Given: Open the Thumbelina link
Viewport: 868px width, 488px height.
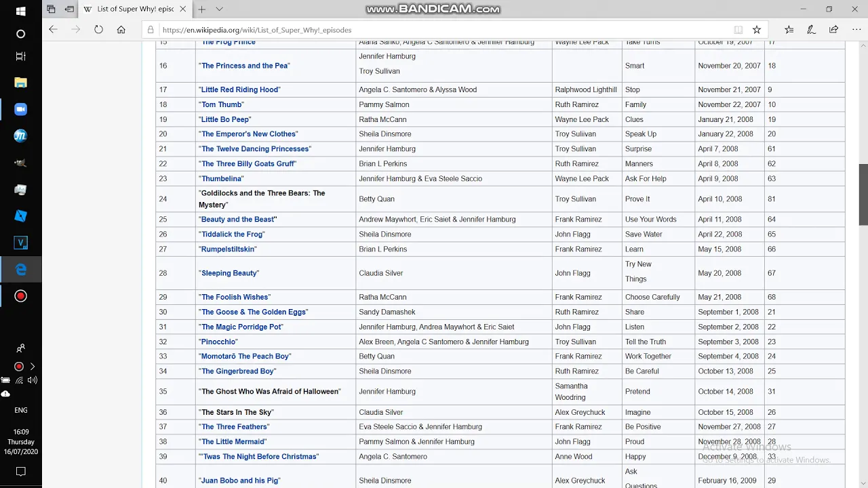Looking at the screenshot, I should click(221, 179).
